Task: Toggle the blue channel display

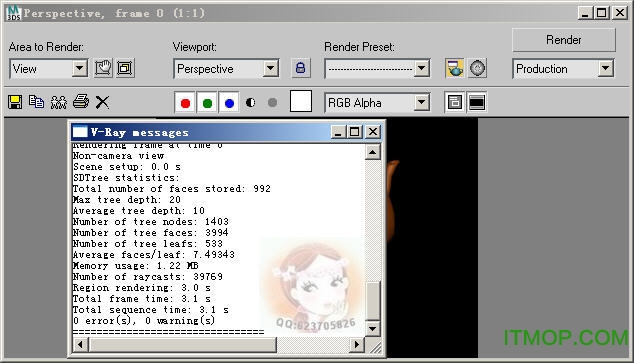Action: (x=229, y=103)
